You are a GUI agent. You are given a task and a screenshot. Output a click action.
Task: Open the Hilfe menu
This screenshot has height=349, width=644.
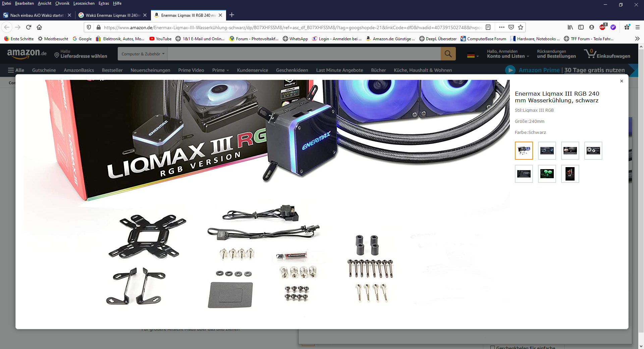pyautogui.click(x=117, y=3)
